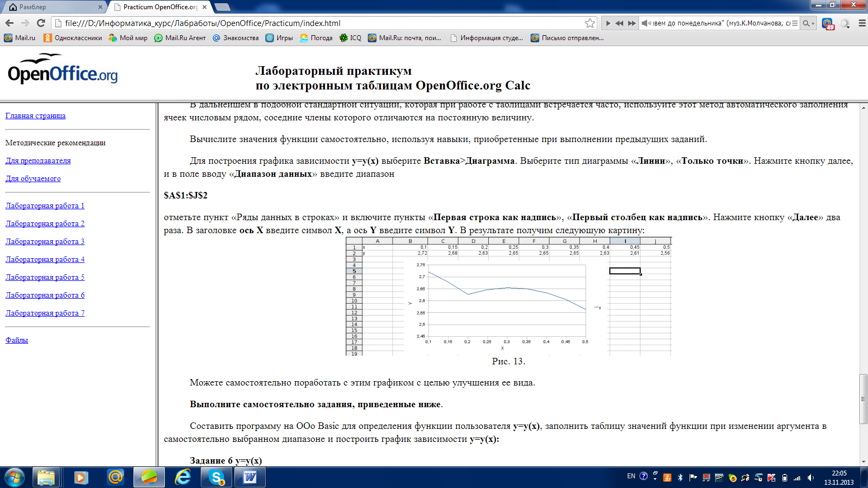Click the fast-forward track button in toolbar
The image size is (868, 488).
click(631, 23)
